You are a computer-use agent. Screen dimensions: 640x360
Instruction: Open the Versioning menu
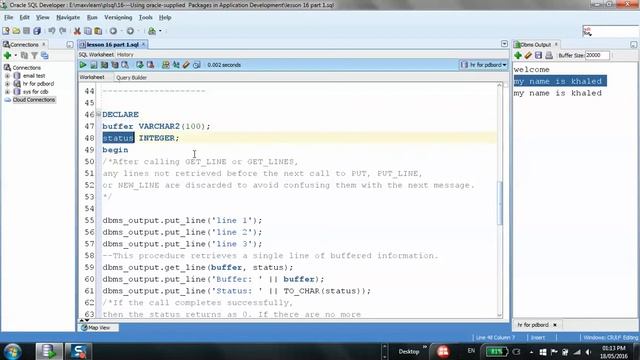pyautogui.click(x=118, y=18)
